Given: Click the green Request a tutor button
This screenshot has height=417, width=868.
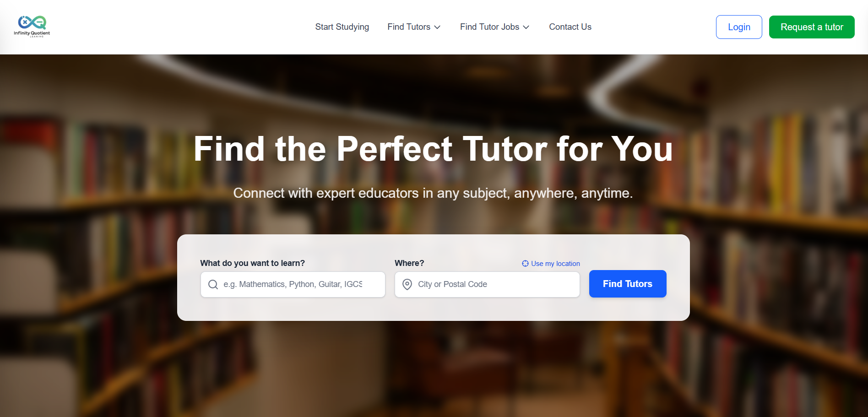Looking at the screenshot, I should pos(811,27).
